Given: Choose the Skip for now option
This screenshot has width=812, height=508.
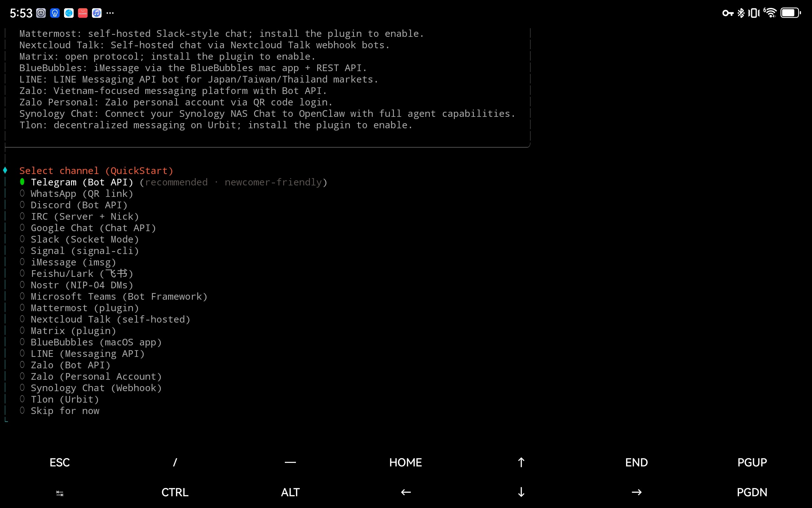Looking at the screenshot, I should 59,411.
